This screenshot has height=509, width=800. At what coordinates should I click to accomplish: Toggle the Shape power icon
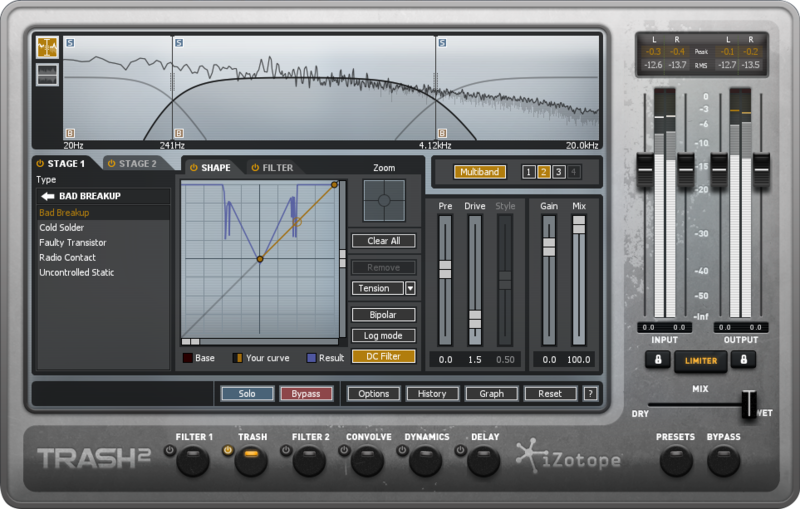tap(194, 168)
